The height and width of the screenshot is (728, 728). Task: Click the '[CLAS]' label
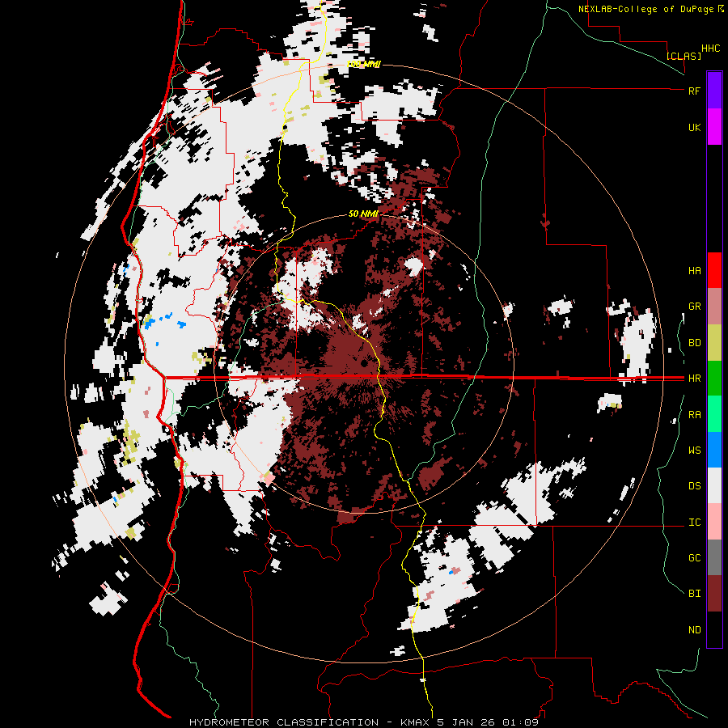click(684, 56)
